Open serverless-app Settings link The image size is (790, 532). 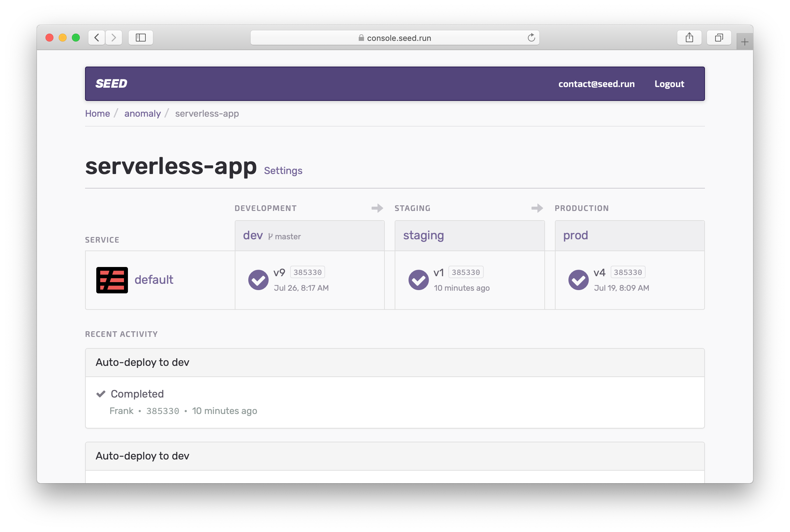click(283, 171)
